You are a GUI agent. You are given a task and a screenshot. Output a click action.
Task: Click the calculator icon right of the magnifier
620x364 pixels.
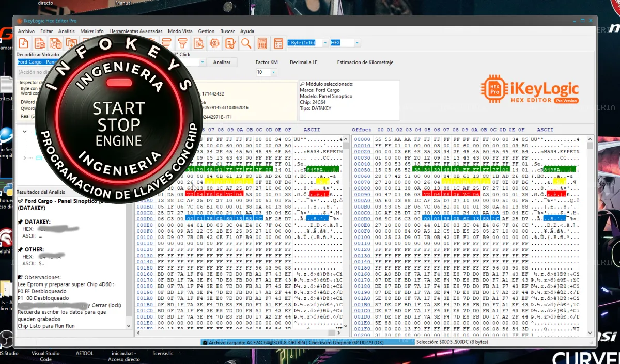coord(262,43)
